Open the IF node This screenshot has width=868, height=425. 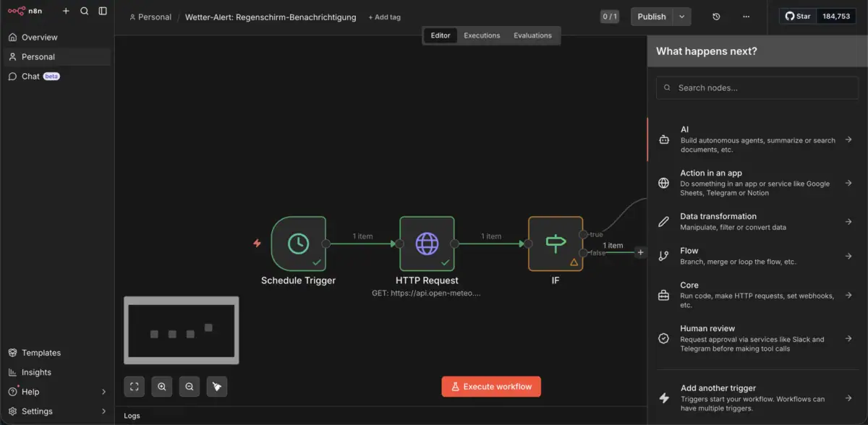(555, 244)
